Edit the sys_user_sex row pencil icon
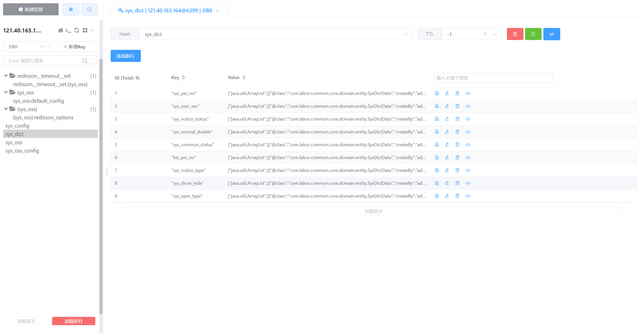644x336 pixels. (x=447, y=106)
